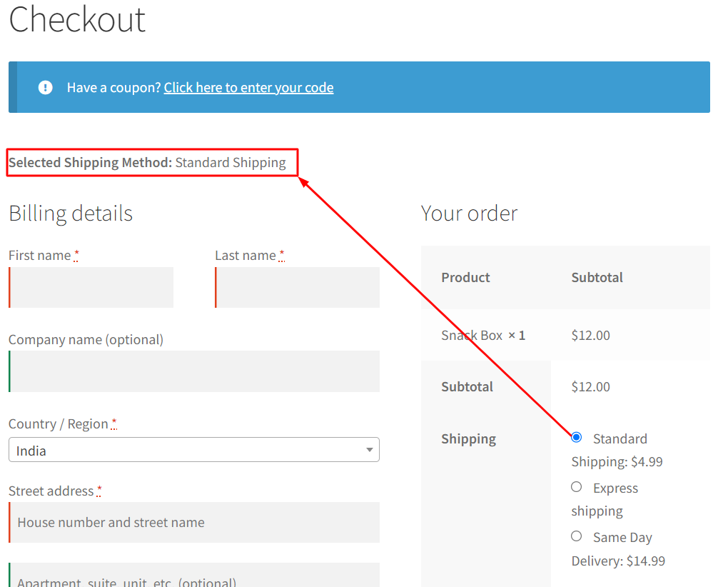Screen dimensions: 728x587
Task: Expand the Country / Region dropdown
Action: tap(194, 450)
